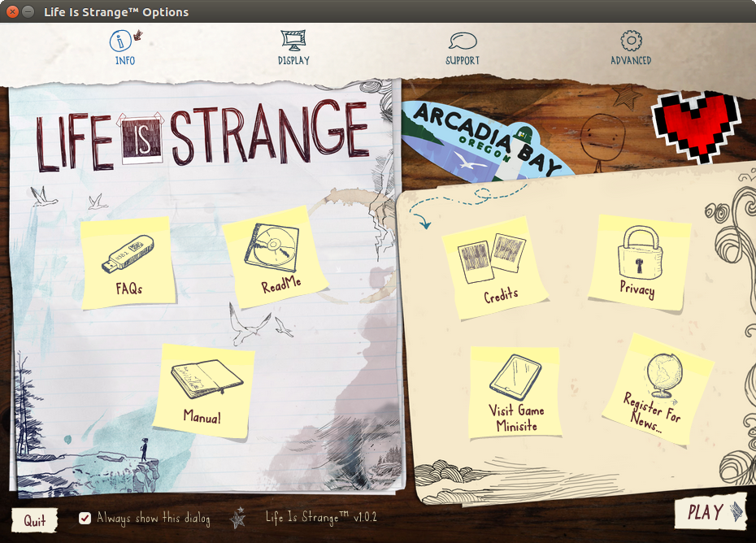
Task: Minimize the Options window
Action: [28, 11]
